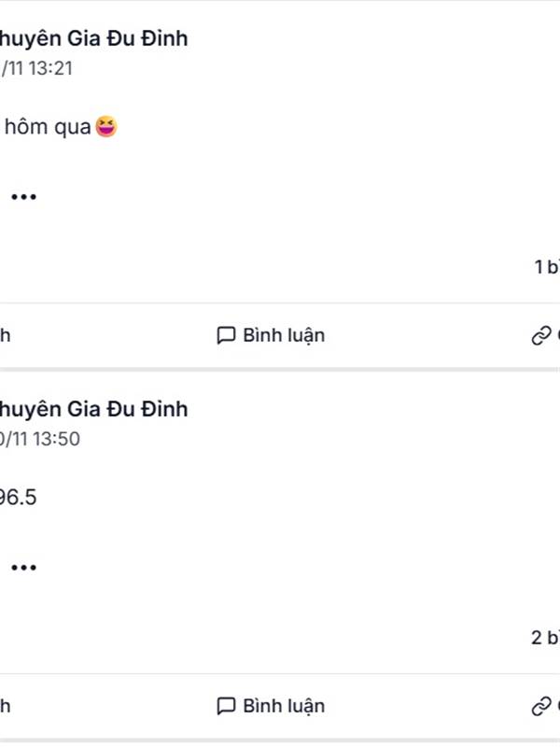The height and width of the screenshot is (747, 560).
Task: Click the "hôm qua" post text
Action: (47, 127)
